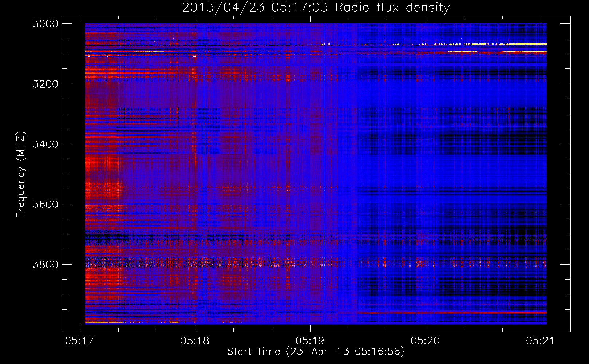Click the 05:17 time axis label
This screenshot has width=589, height=364.
(x=79, y=341)
